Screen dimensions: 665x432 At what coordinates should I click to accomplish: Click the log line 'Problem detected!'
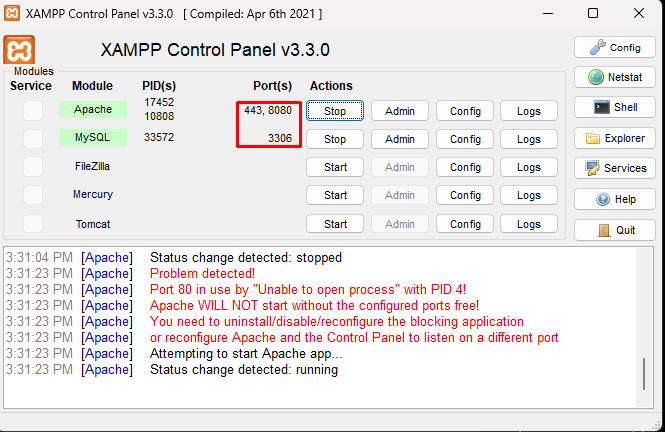coord(202,273)
